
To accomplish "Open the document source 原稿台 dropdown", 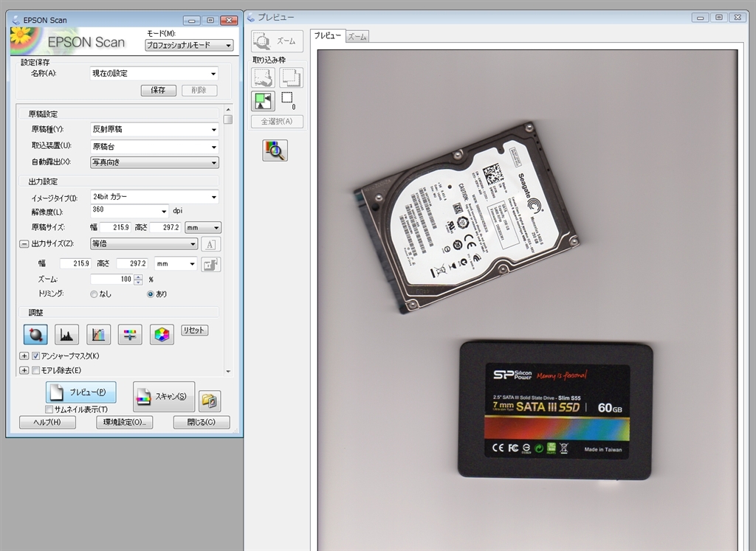I will tap(154, 147).
